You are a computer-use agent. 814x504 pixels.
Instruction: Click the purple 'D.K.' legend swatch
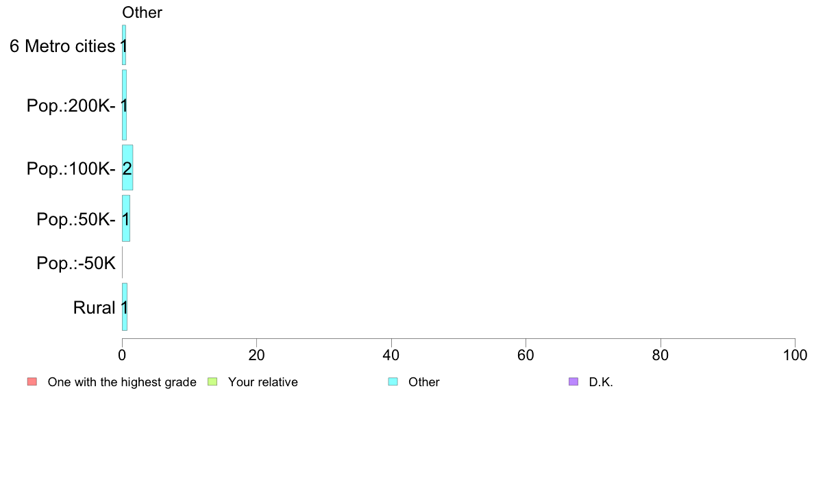(x=573, y=382)
